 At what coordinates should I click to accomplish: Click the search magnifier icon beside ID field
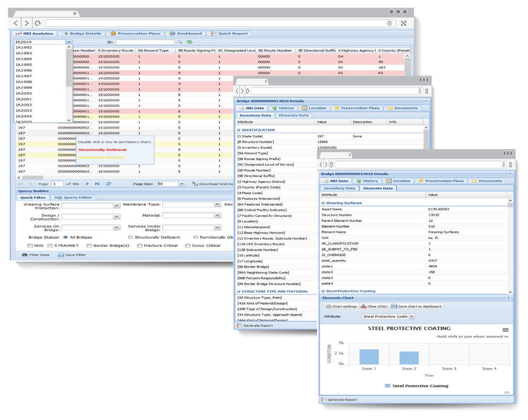click(179, 42)
